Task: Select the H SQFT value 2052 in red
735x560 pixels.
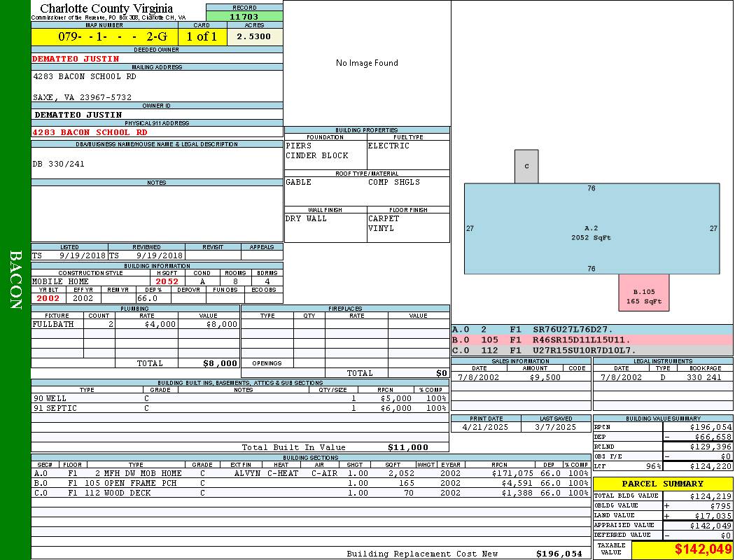Action: 167,281
